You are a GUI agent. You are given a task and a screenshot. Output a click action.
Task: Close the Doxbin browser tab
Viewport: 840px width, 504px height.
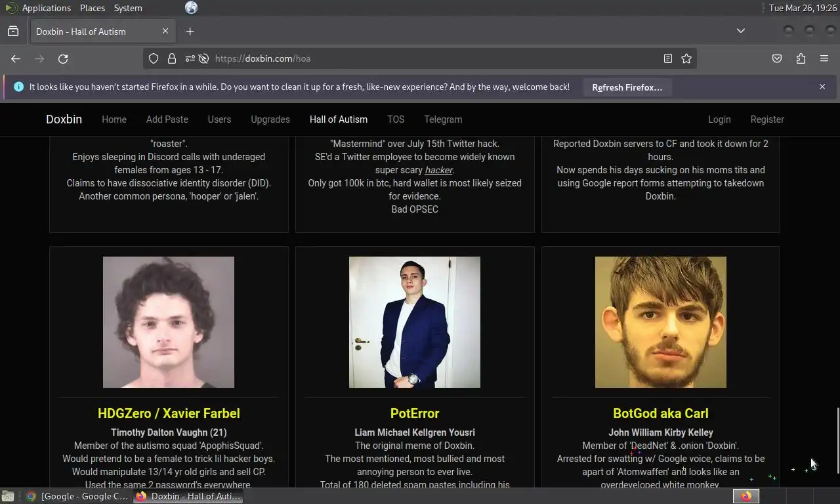(165, 31)
